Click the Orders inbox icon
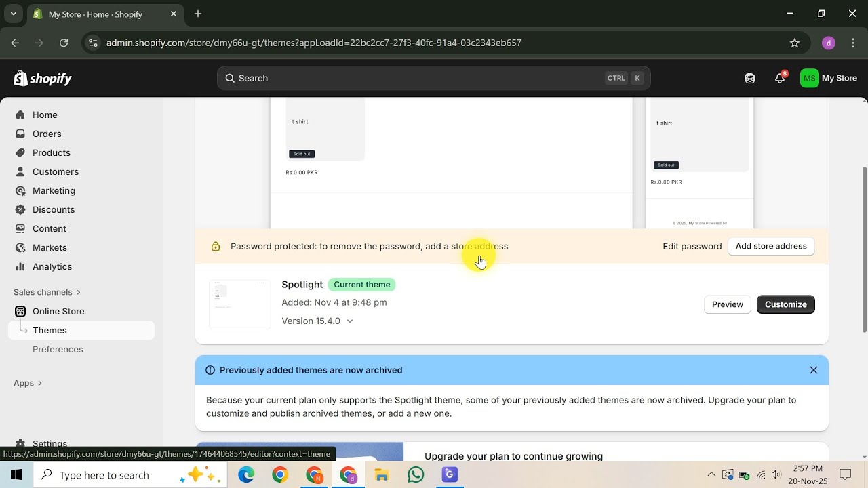 click(x=20, y=134)
